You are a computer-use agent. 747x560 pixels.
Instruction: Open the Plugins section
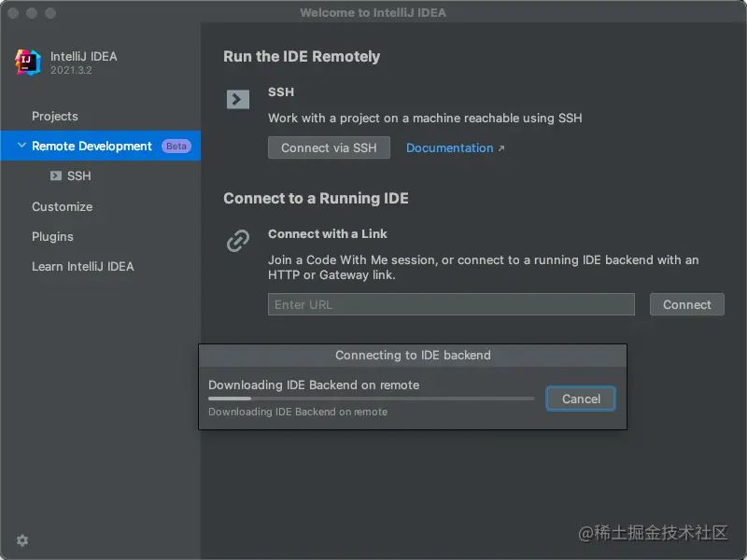coord(52,237)
